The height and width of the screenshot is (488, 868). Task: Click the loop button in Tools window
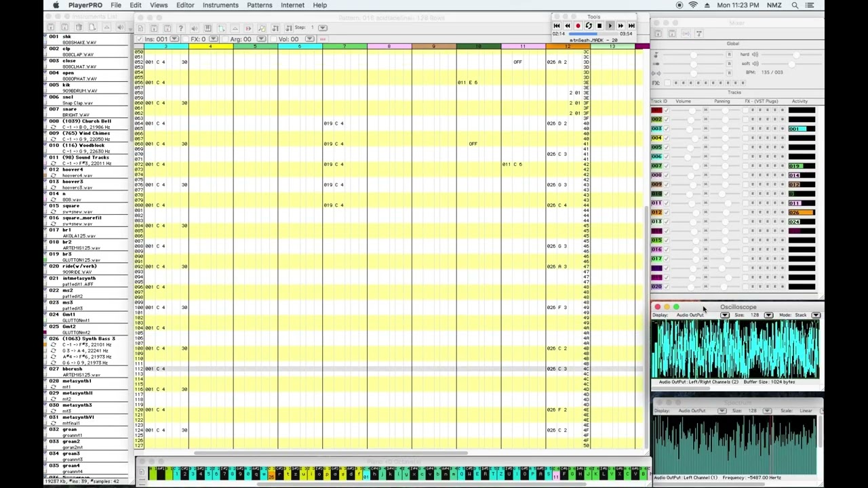[589, 26]
